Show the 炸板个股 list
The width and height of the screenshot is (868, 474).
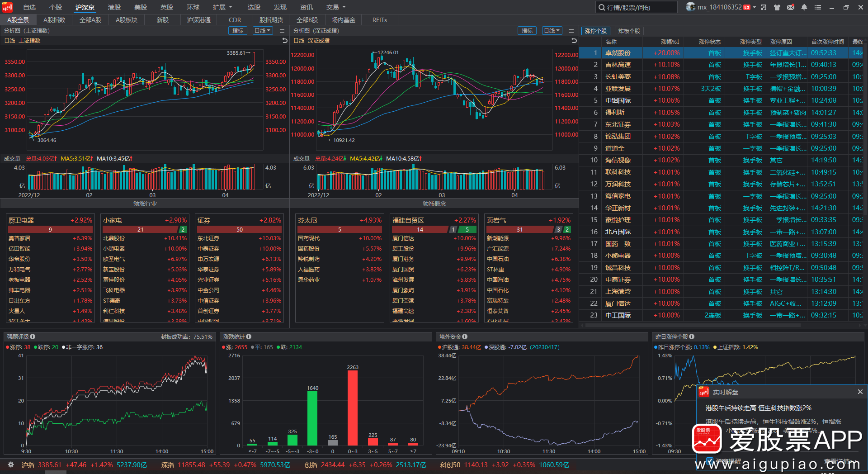click(x=629, y=31)
